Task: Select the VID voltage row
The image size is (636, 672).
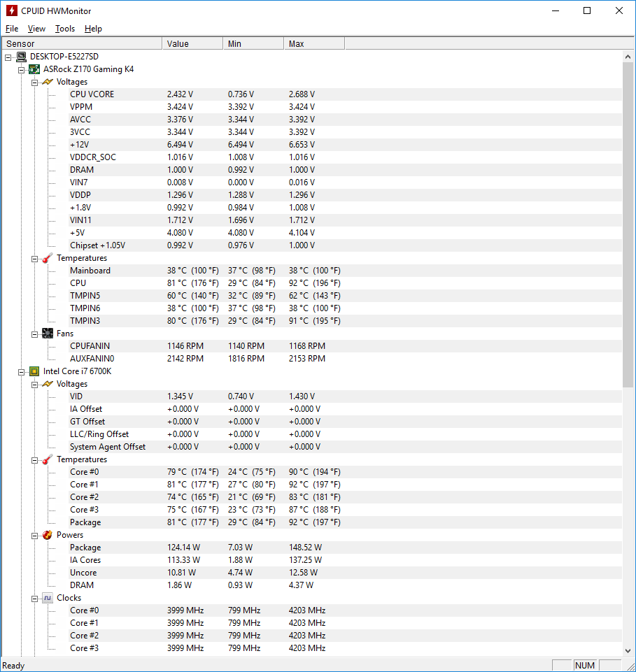Action: (345, 396)
